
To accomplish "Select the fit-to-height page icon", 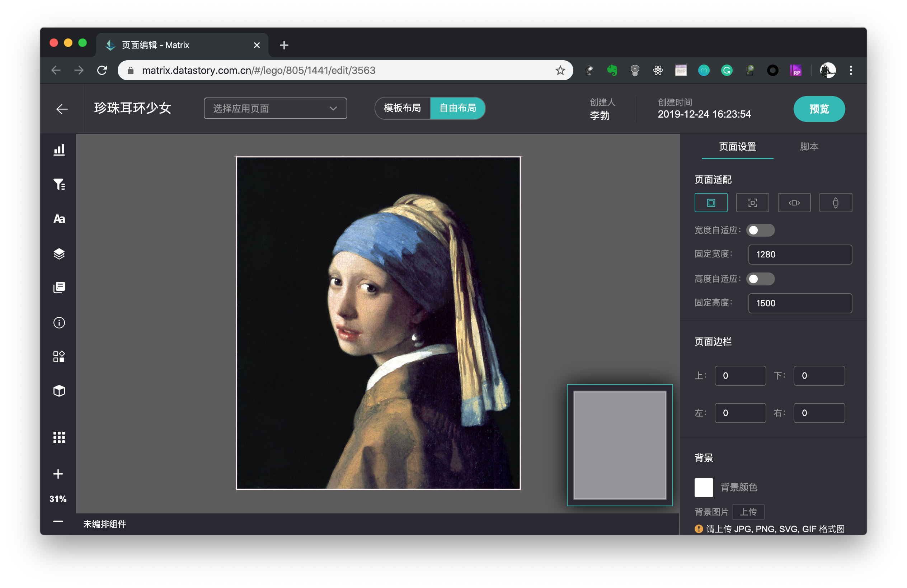I will coord(835,203).
